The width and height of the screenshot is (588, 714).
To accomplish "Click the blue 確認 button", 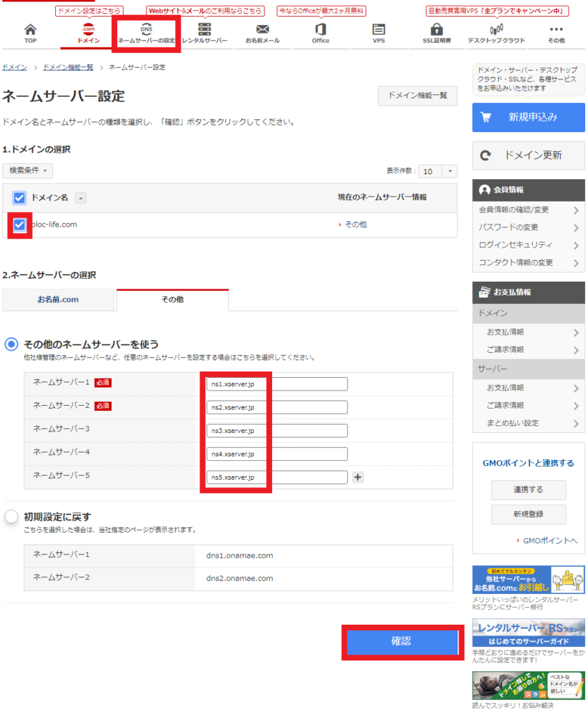I will 402,641.
